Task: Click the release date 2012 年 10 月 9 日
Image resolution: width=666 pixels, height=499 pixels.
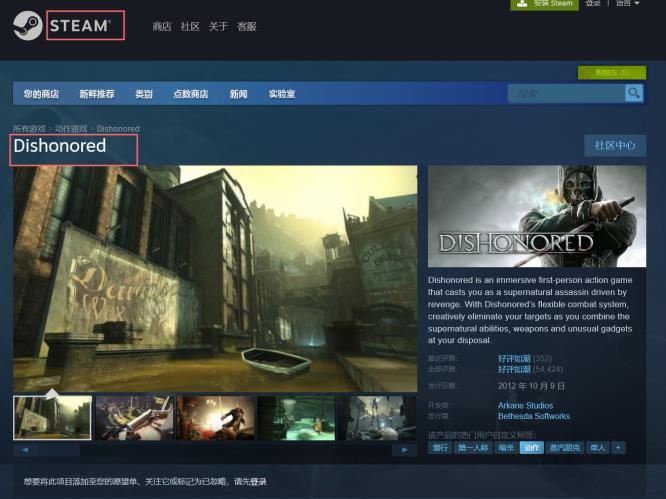Action: click(531, 386)
